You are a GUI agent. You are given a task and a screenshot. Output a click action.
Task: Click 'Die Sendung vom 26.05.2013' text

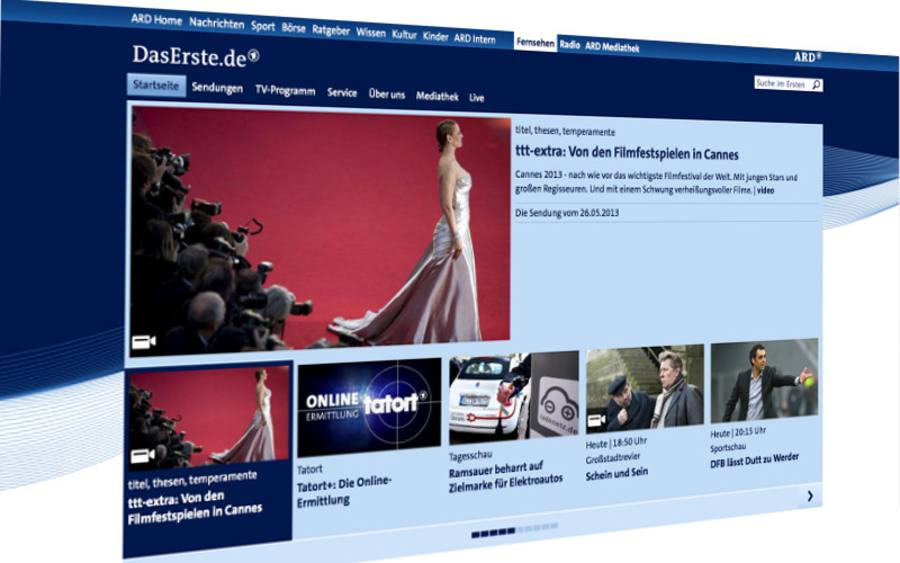point(567,212)
